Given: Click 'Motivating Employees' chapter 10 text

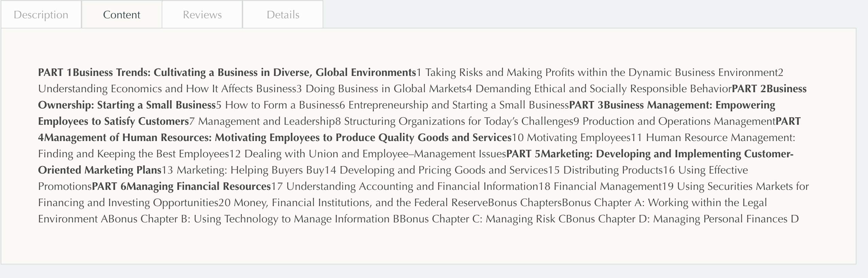Looking at the screenshot, I should 578,138.
